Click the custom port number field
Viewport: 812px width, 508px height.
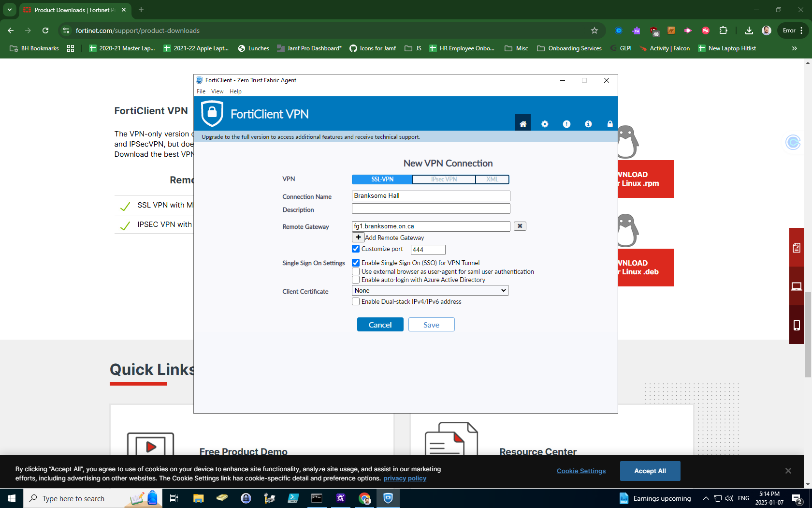point(428,250)
